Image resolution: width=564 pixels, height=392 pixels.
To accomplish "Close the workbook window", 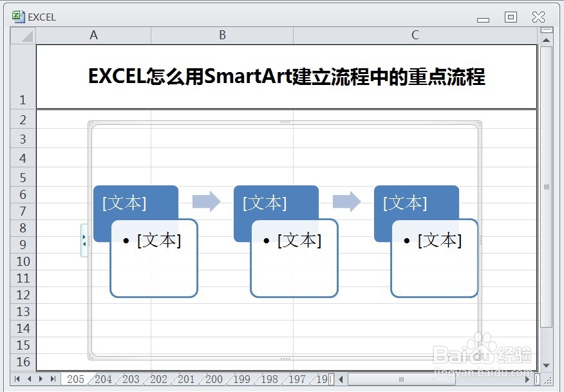I will coord(538,17).
